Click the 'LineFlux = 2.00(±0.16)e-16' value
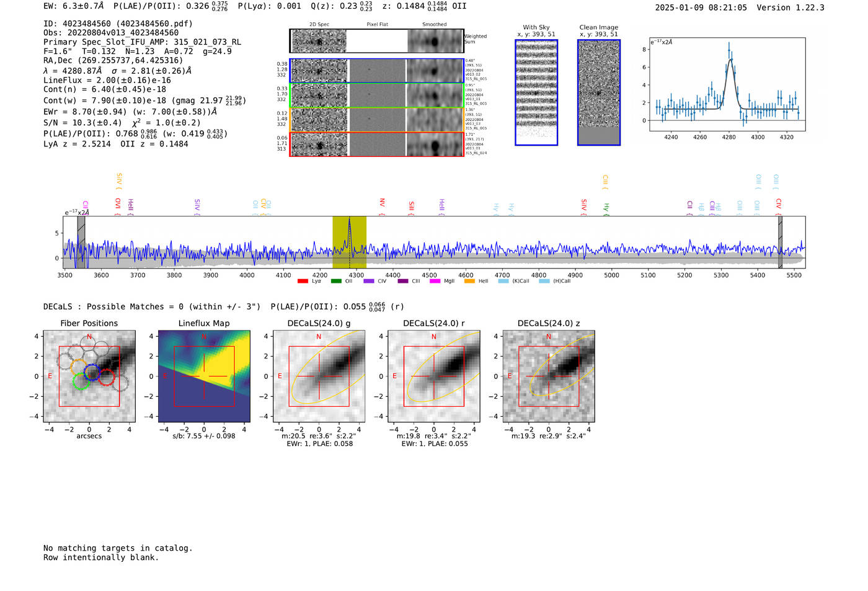 point(107,81)
